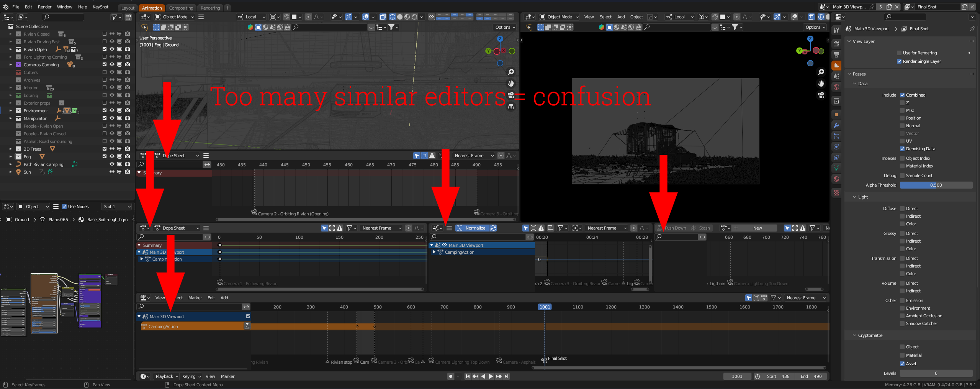980x389 pixels.
Task: Click the pan hand gizmo in left viewport
Action: coord(511,84)
